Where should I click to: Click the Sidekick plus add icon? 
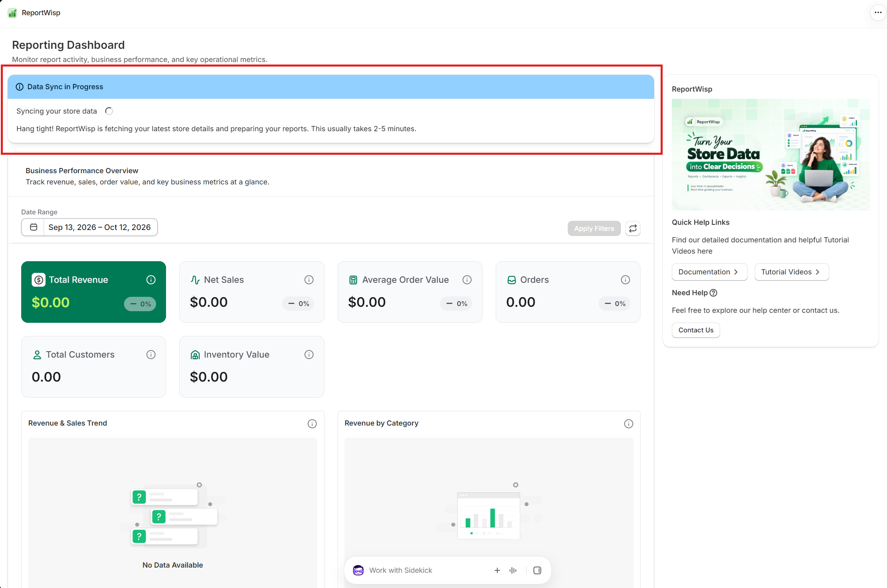tap(497, 570)
